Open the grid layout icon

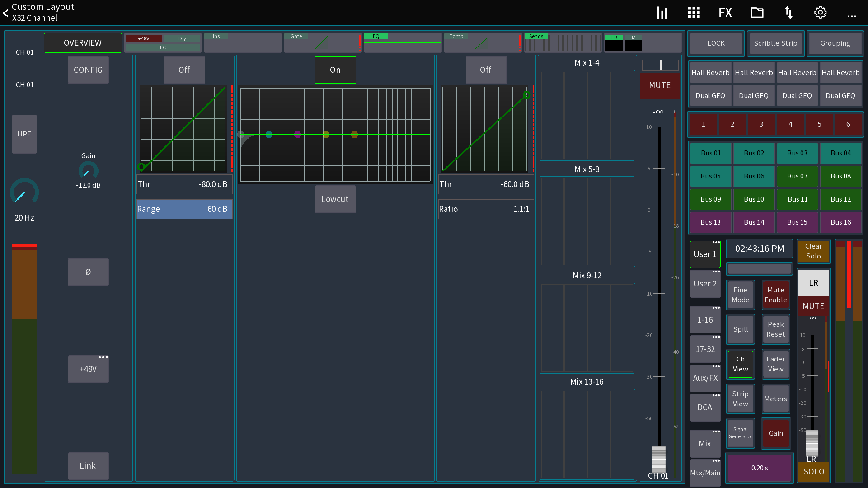(x=694, y=13)
